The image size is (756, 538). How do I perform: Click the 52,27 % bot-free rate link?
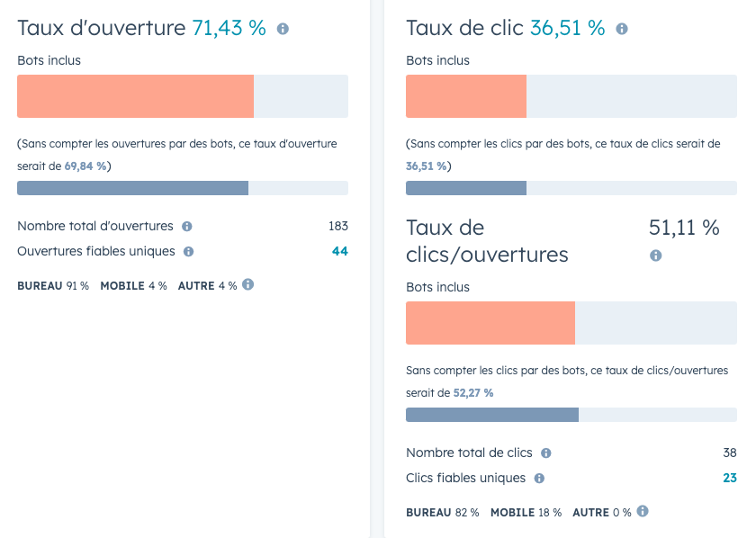pyautogui.click(x=472, y=393)
